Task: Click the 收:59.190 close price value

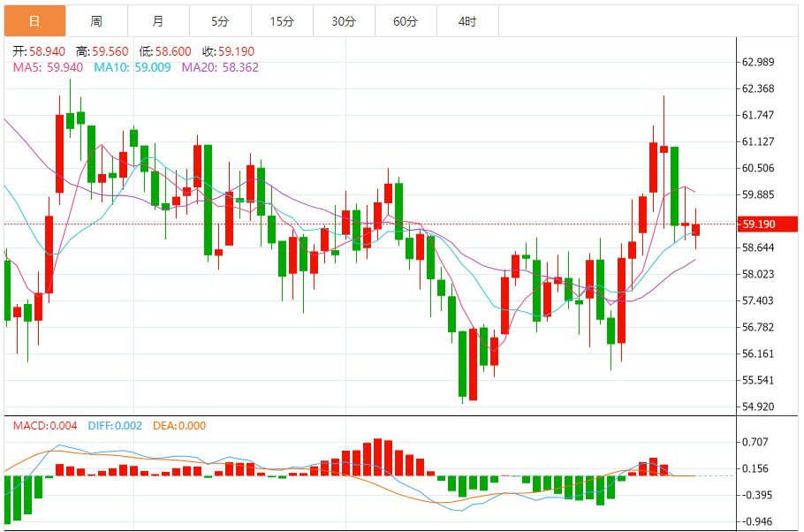Action: pyautogui.click(x=228, y=51)
